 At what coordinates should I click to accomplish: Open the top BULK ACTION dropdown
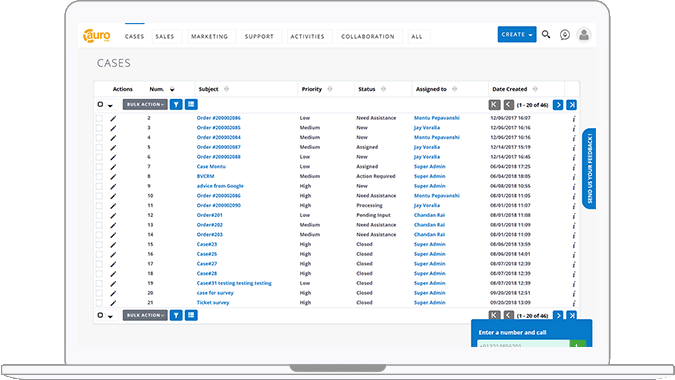click(145, 105)
